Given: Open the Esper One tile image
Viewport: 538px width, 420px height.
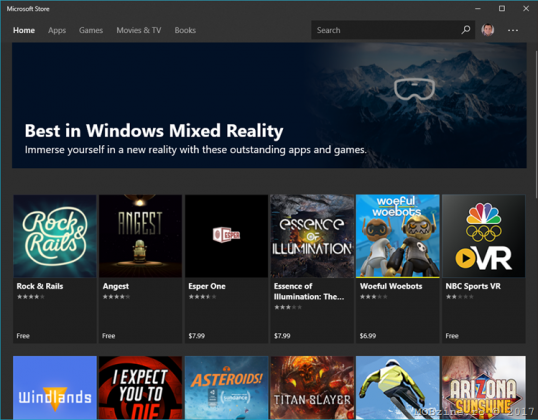Looking at the screenshot, I should coord(226,236).
